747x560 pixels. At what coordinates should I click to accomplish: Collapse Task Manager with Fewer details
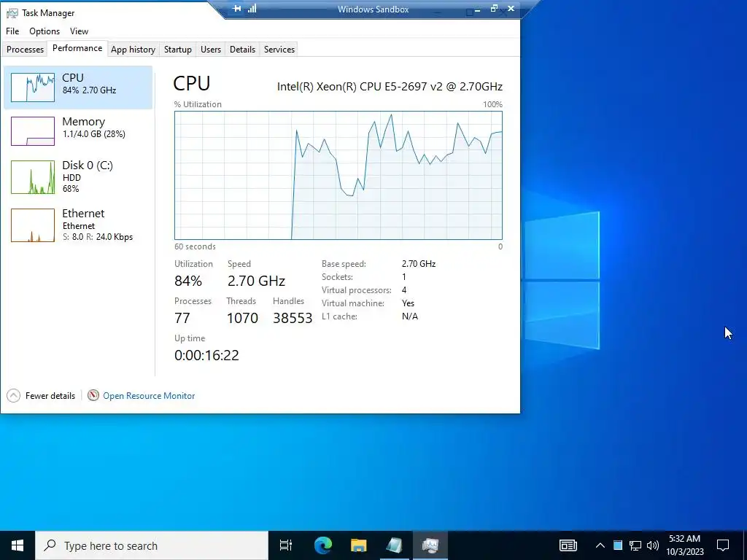(x=41, y=396)
